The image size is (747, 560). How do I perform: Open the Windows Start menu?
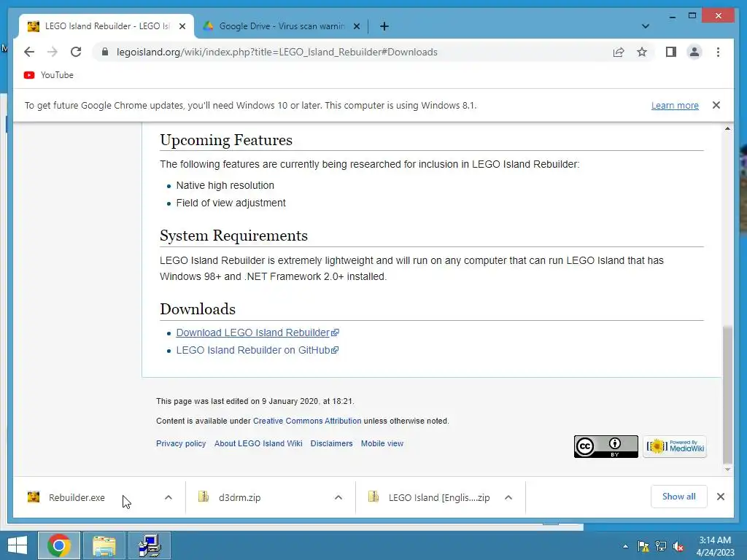point(18,545)
